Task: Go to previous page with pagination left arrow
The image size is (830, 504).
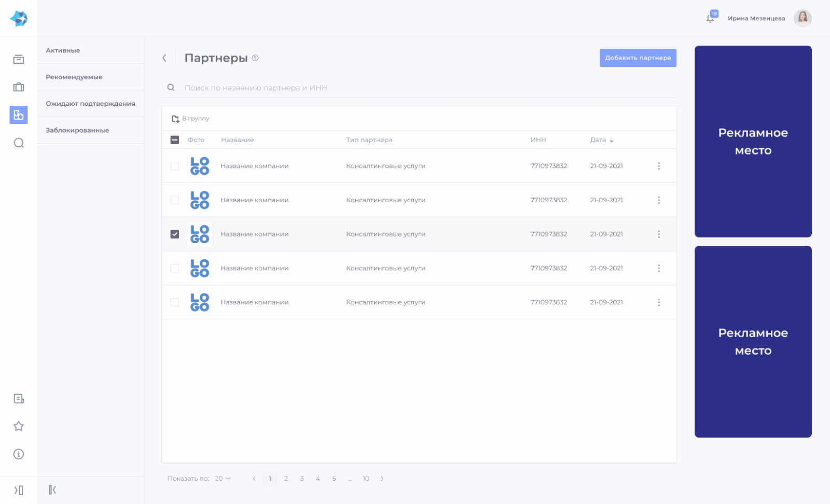Action: 254,479
